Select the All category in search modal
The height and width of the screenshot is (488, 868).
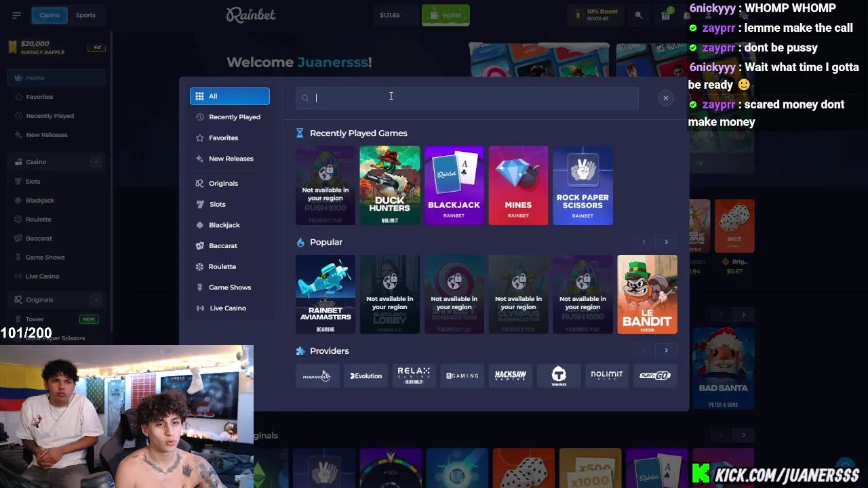pos(230,96)
